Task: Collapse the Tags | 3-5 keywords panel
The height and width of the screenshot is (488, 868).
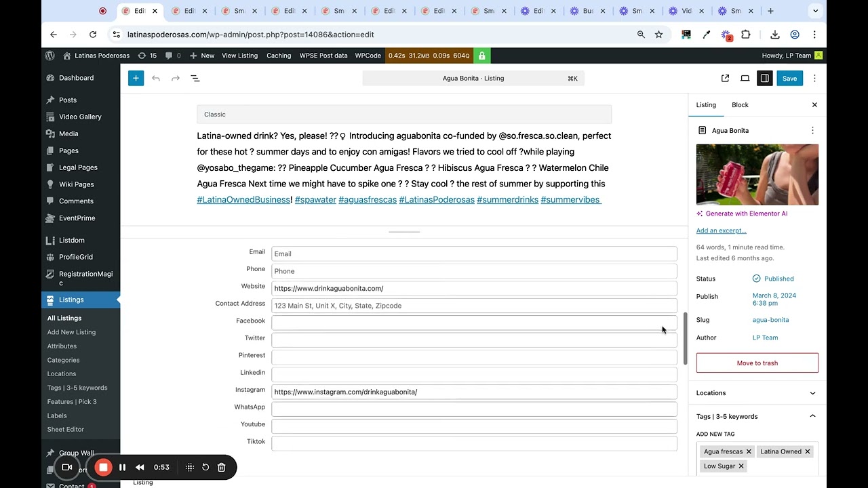Action: [x=757, y=416]
